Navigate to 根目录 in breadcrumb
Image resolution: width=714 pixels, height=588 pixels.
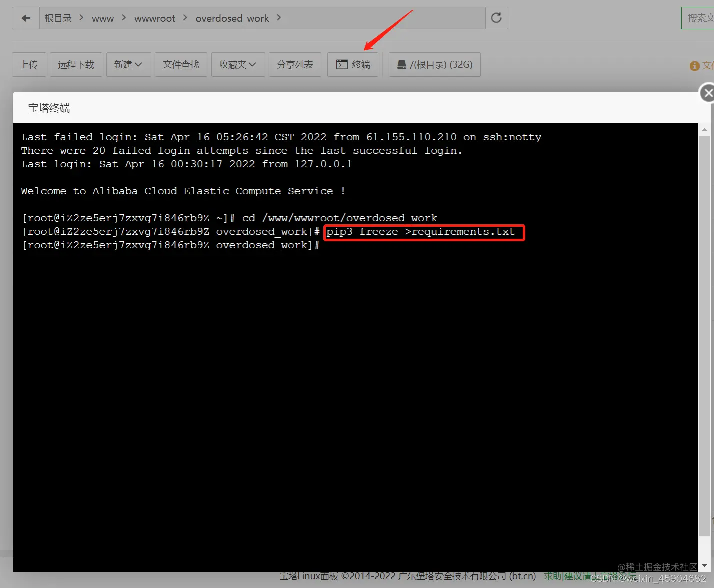pyautogui.click(x=58, y=18)
